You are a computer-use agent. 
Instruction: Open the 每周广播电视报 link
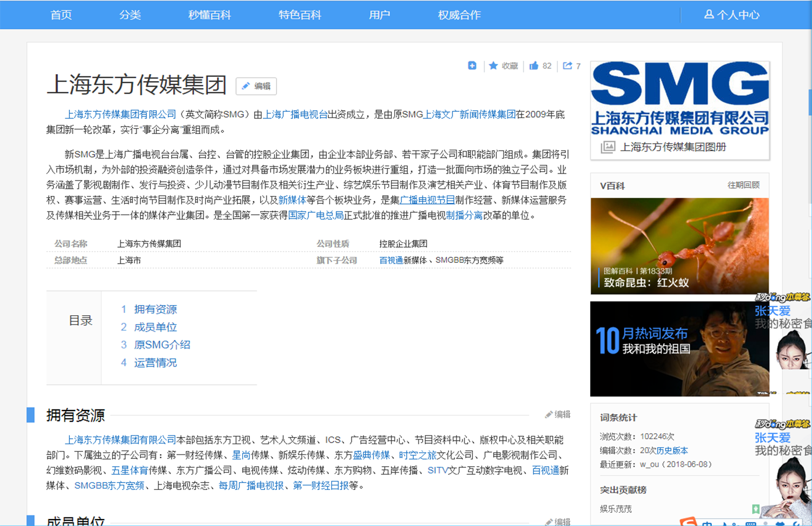[251, 486]
